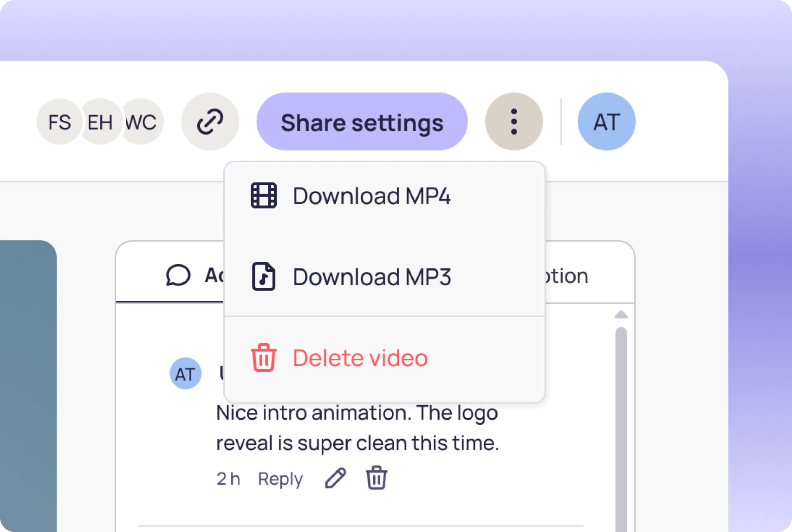
Task: Open the AT profile avatar in header
Action: [606, 122]
